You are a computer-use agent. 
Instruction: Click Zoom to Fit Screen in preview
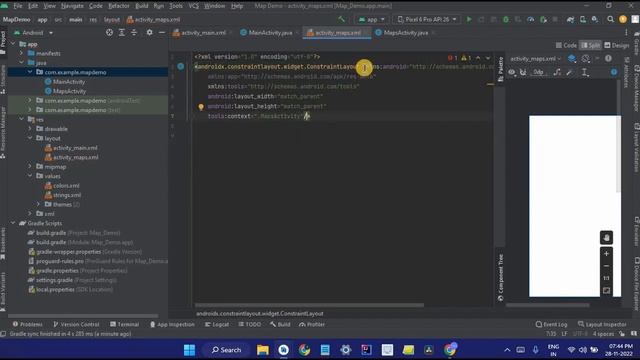(606, 291)
